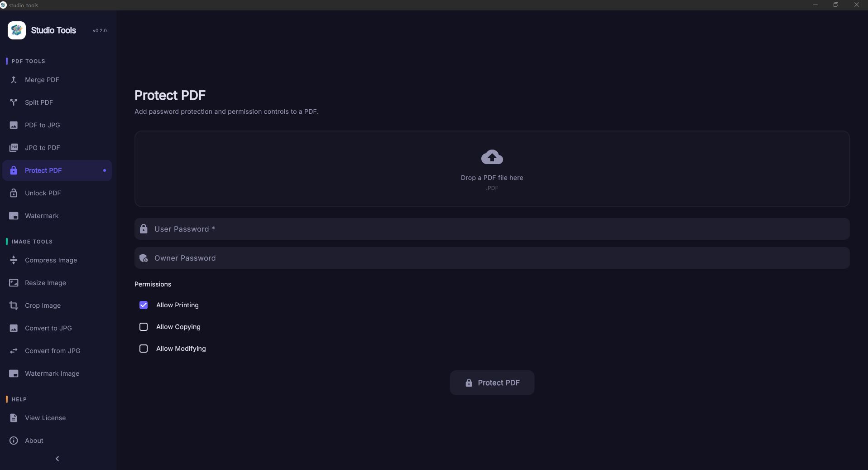Collapse the sidebar with the chevron
868x470 pixels.
click(57, 459)
